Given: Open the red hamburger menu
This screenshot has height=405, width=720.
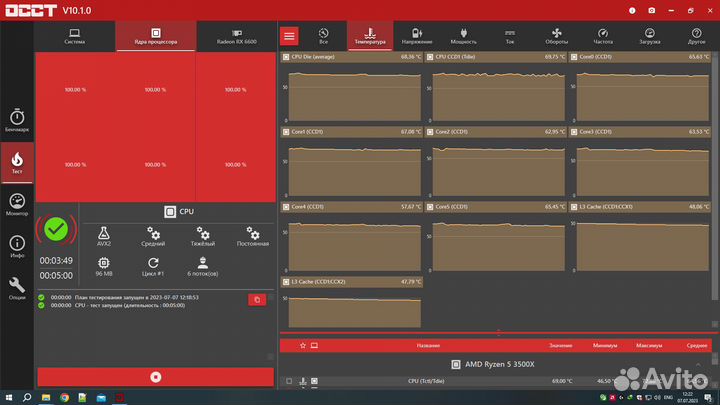Looking at the screenshot, I should pyautogui.click(x=289, y=36).
